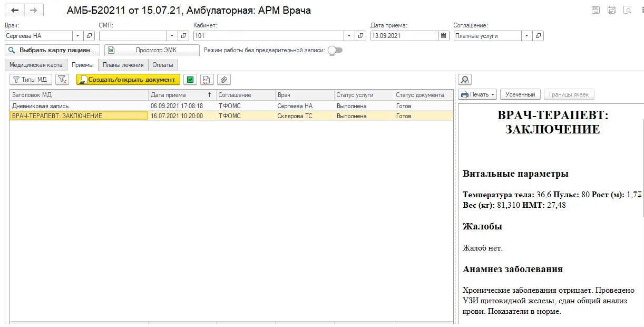Click the Дата приема date field
Image resolution: width=644 pixels, height=327 pixels.
404,36
